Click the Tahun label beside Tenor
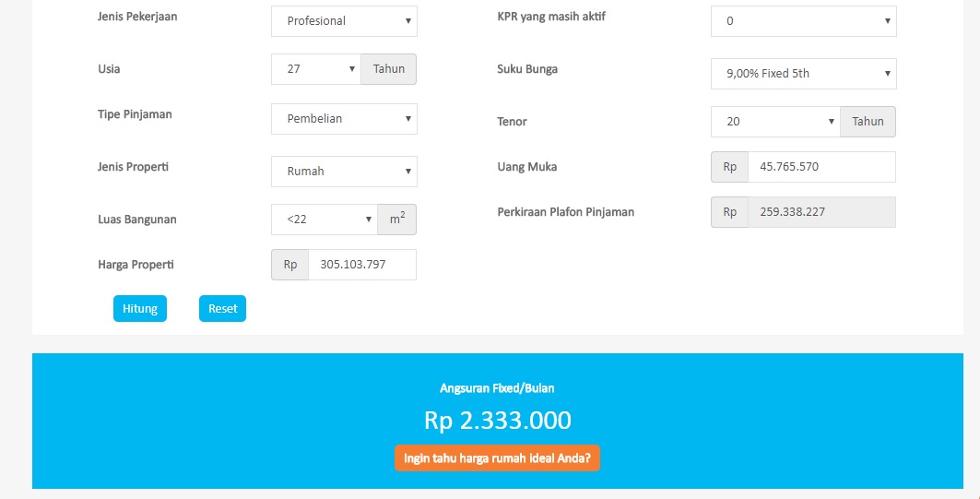 [x=868, y=122]
